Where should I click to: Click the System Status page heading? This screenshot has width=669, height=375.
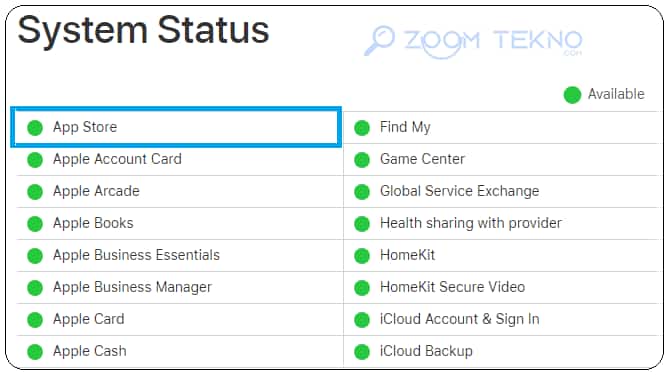point(143,31)
